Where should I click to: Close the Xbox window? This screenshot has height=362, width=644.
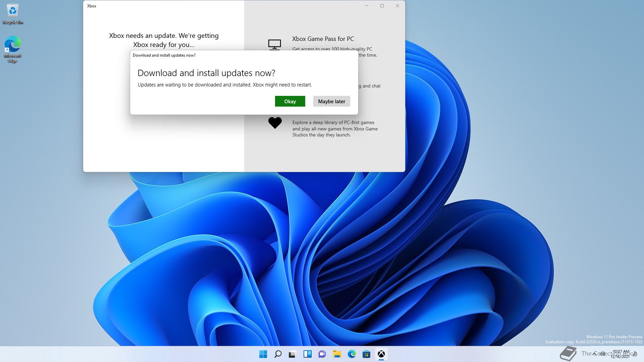[397, 6]
